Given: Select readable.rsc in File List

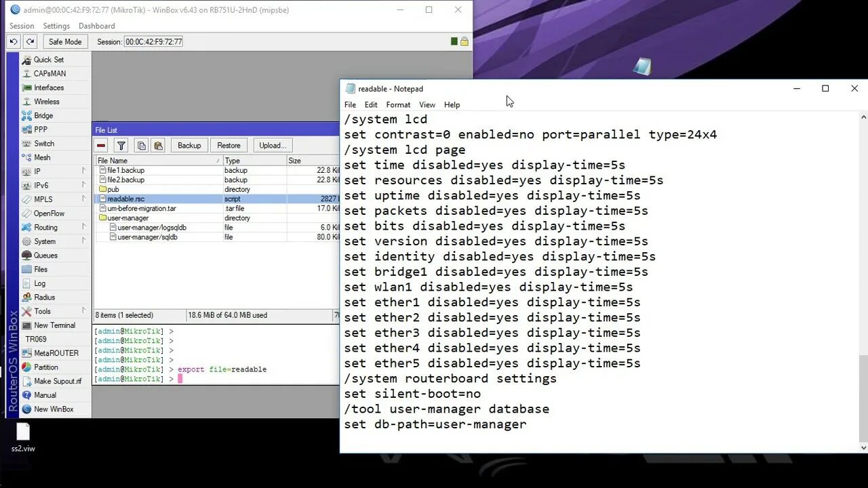Looking at the screenshot, I should pyautogui.click(x=216, y=199).
